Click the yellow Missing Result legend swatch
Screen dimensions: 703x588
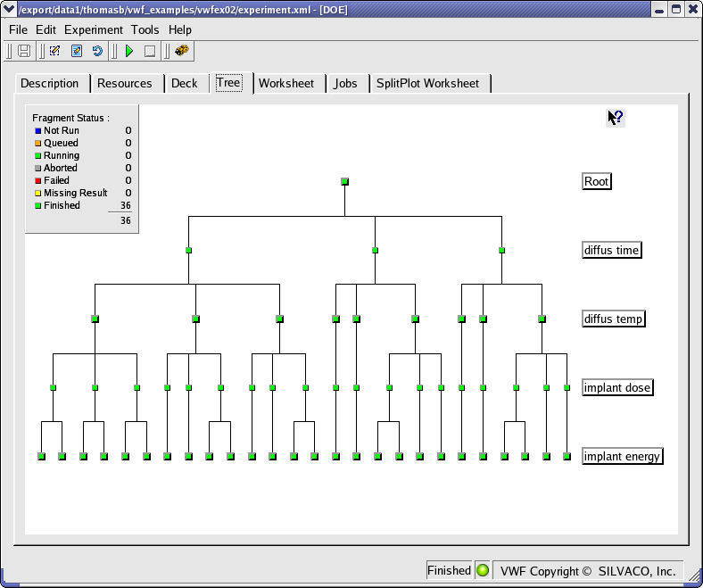point(38,193)
